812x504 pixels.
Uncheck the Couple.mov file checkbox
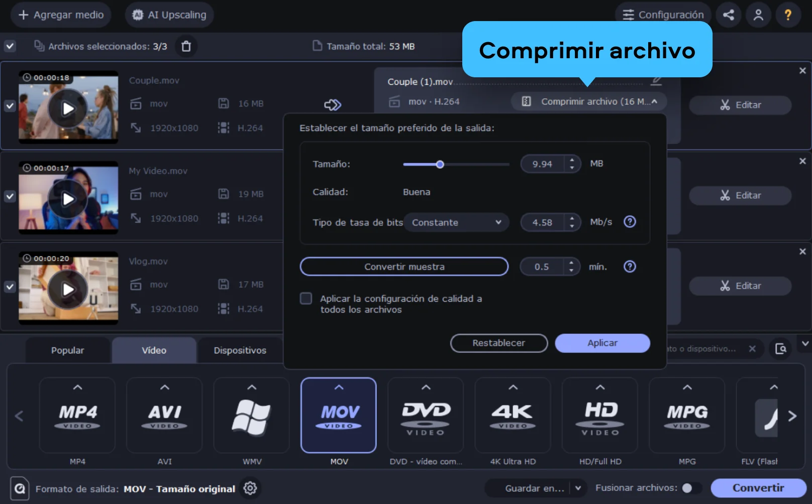pyautogui.click(x=10, y=106)
